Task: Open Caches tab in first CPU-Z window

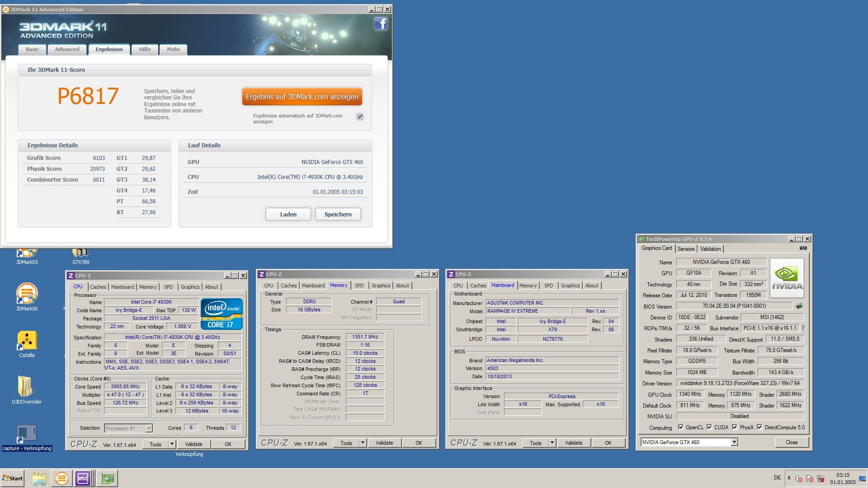Action: pos(98,287)
